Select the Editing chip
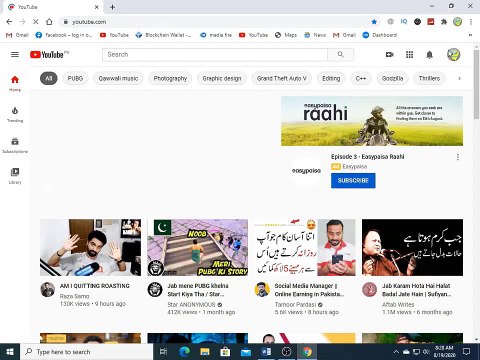 click(331, 78)
